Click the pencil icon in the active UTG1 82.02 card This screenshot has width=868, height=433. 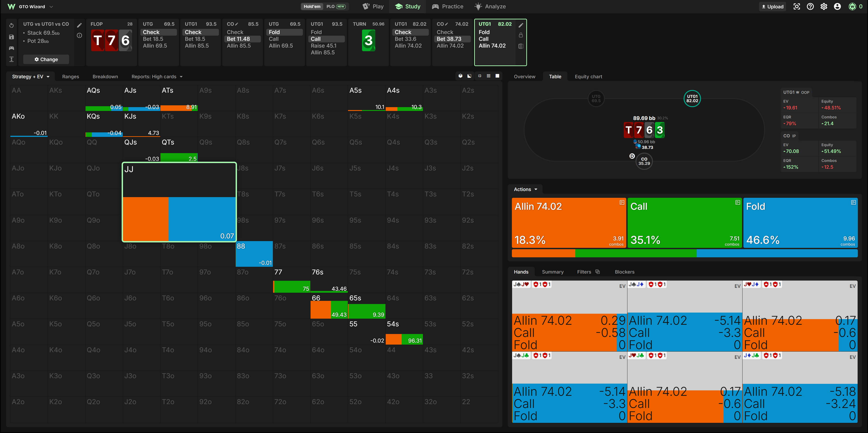[x=521, y=25]
